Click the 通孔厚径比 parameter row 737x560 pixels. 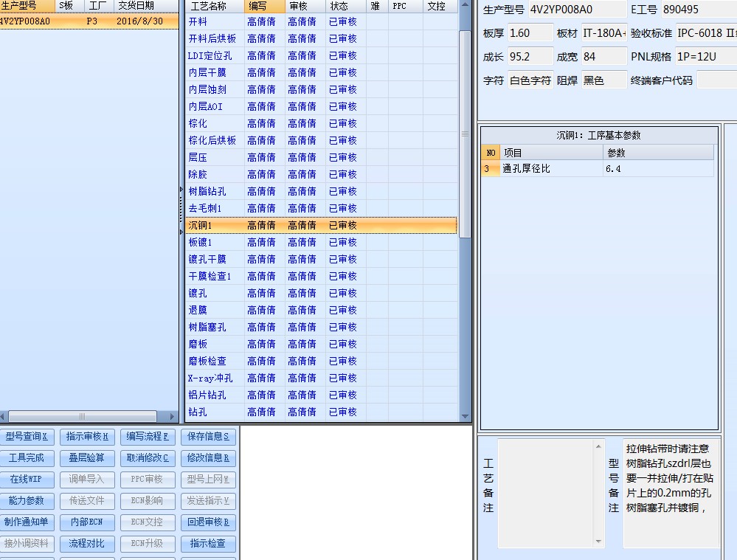point(598,168)
